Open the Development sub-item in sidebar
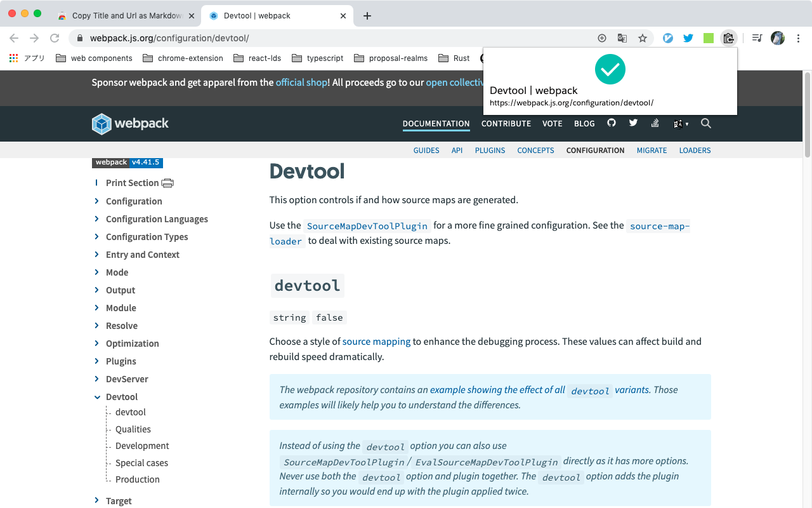The height and width of the screenshot is (508, 812). tap(142, 446)
